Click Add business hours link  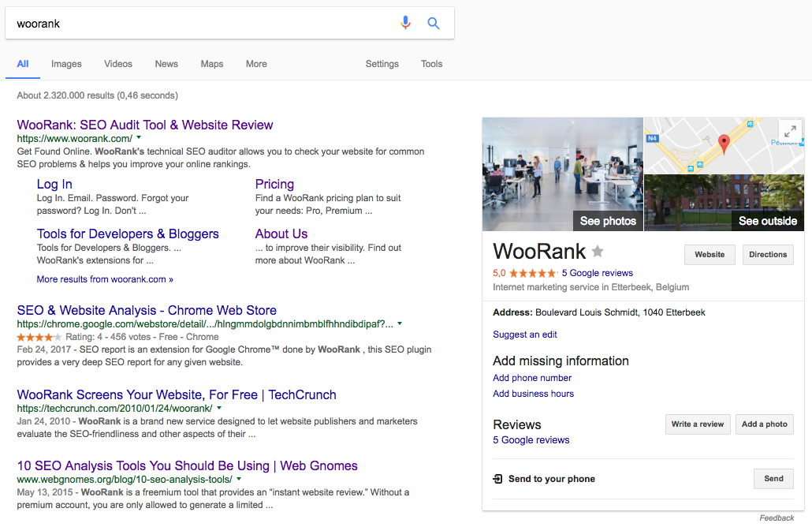pyautogui.click(x=533, y=394)
